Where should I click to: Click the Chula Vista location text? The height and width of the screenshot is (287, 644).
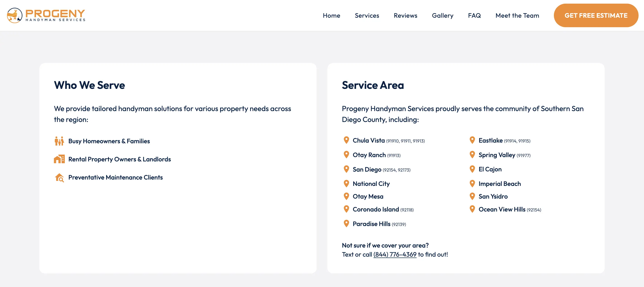coord(368,140)
